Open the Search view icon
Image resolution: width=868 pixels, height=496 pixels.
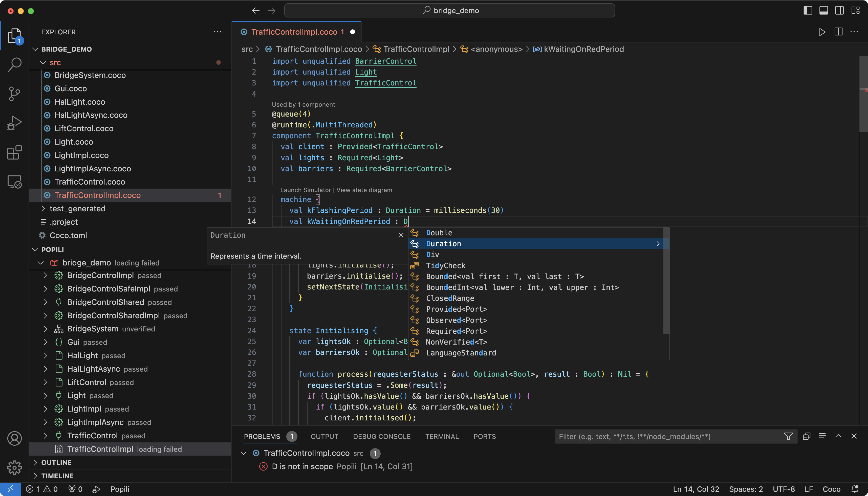coord(14,64)
